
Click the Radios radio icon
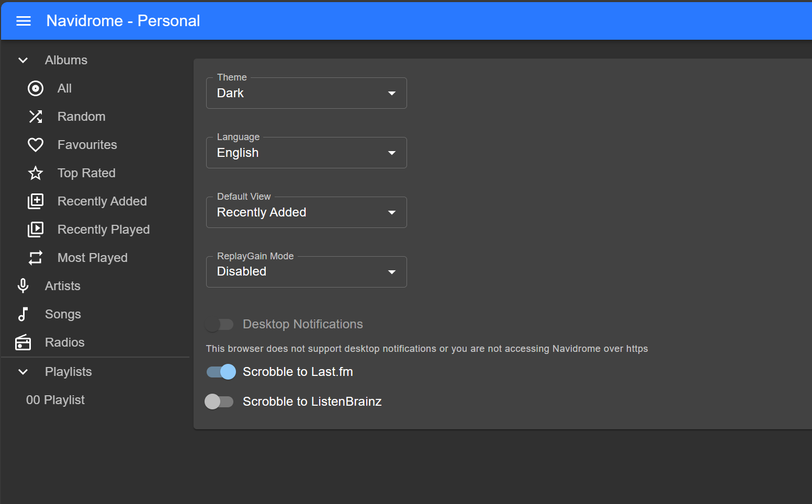coord(23,342)
